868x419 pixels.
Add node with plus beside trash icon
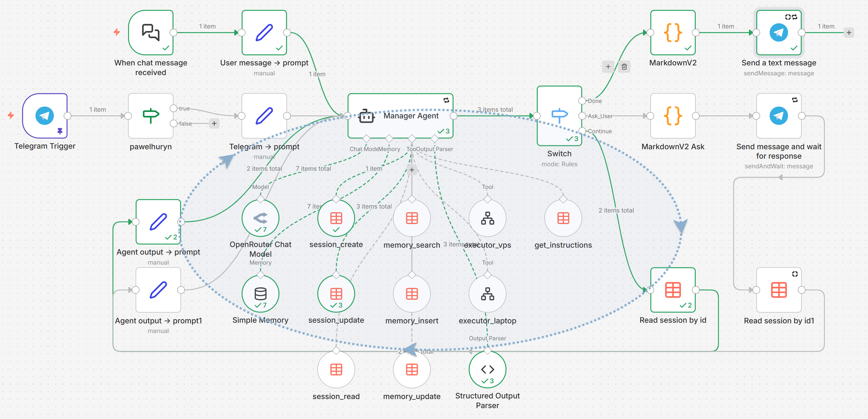coord(608,67)
